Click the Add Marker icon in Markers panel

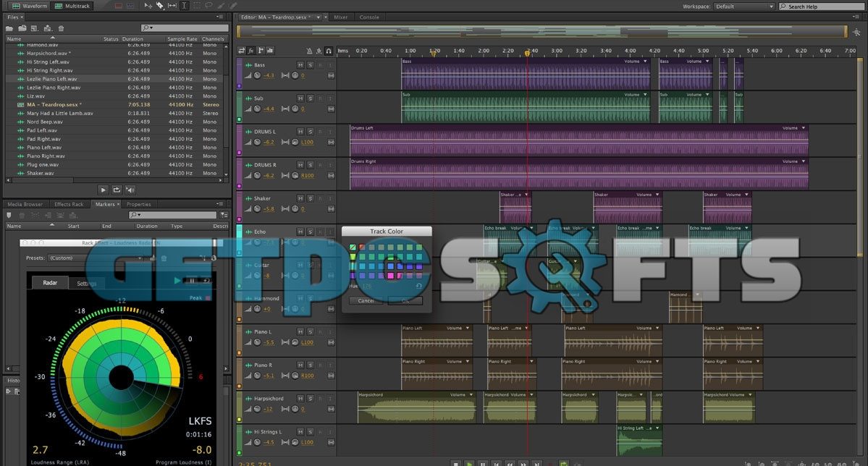click(x=9, y=215)
